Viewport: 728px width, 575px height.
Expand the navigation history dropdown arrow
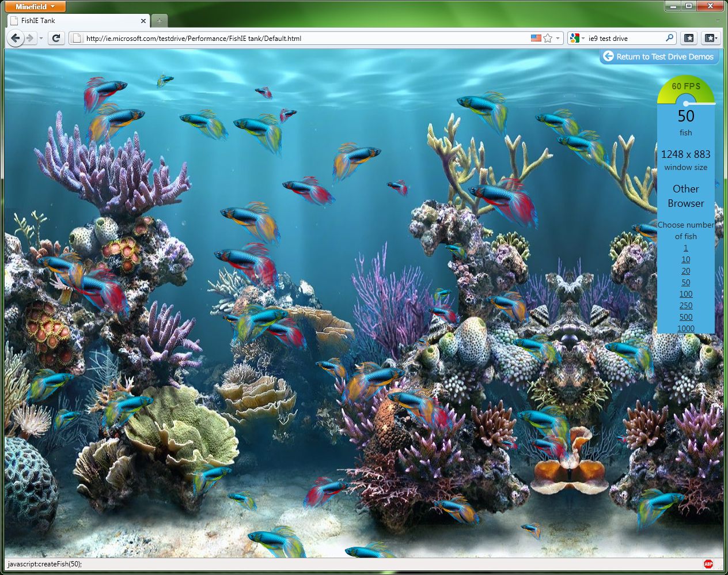(41, 39)
